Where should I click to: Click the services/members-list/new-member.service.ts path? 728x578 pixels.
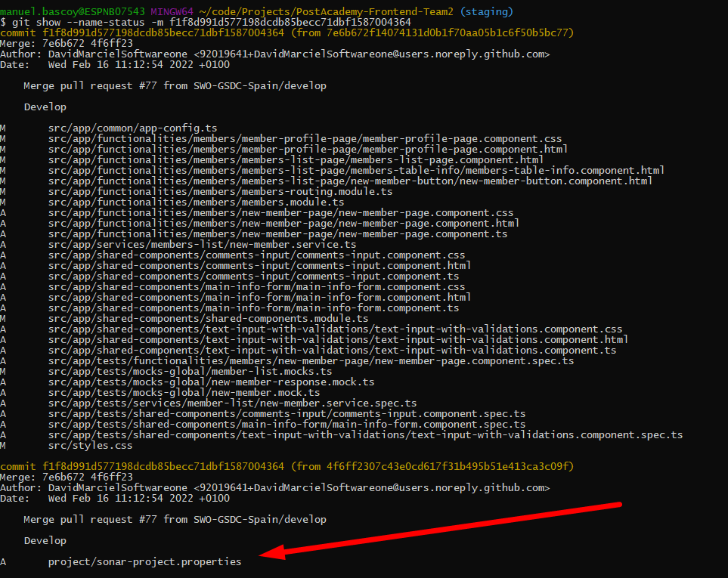202,244
